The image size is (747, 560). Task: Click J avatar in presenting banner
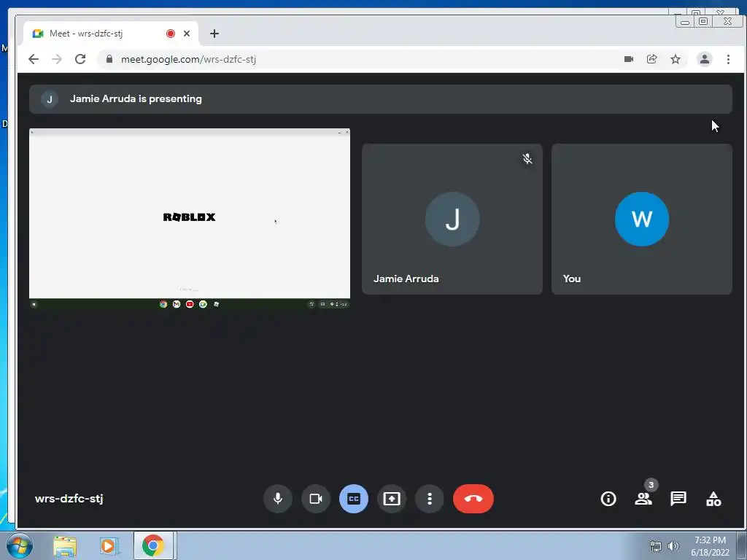(x=50, y=99)
